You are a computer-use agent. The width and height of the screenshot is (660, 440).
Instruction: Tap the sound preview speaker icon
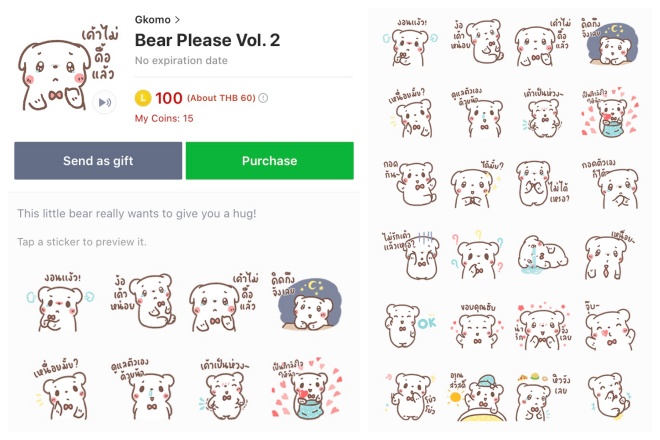pyautogui.click(x=104, y=102)
